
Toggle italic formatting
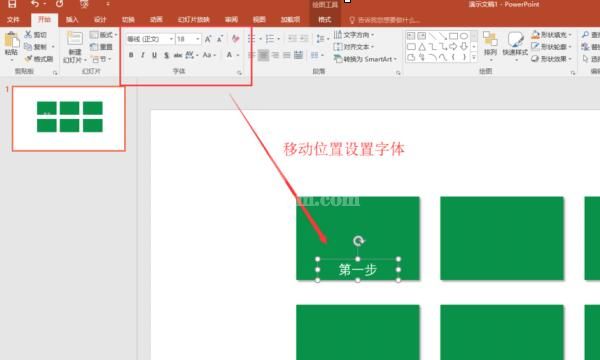pyautogui.click(x=143, y=55)
